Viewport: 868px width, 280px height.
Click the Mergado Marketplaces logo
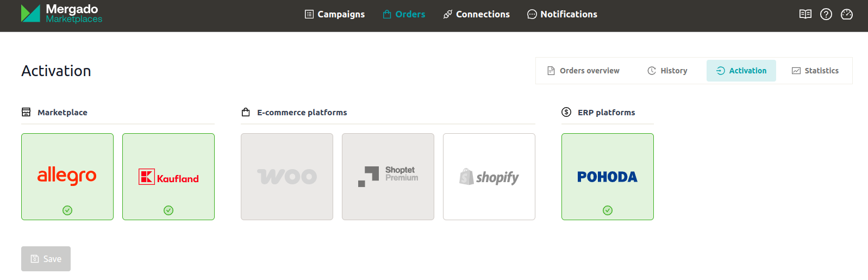[x=61, y=14]
